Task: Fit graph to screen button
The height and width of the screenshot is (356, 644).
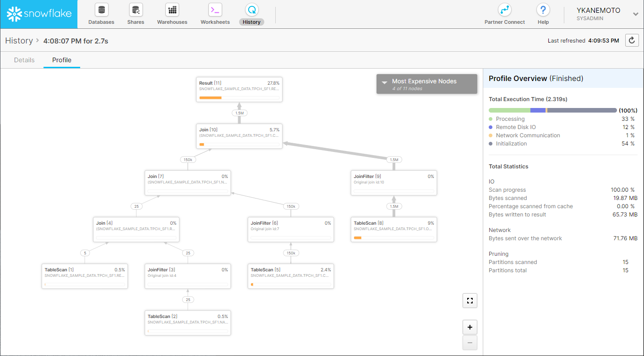Action: [x=469, y=301]
